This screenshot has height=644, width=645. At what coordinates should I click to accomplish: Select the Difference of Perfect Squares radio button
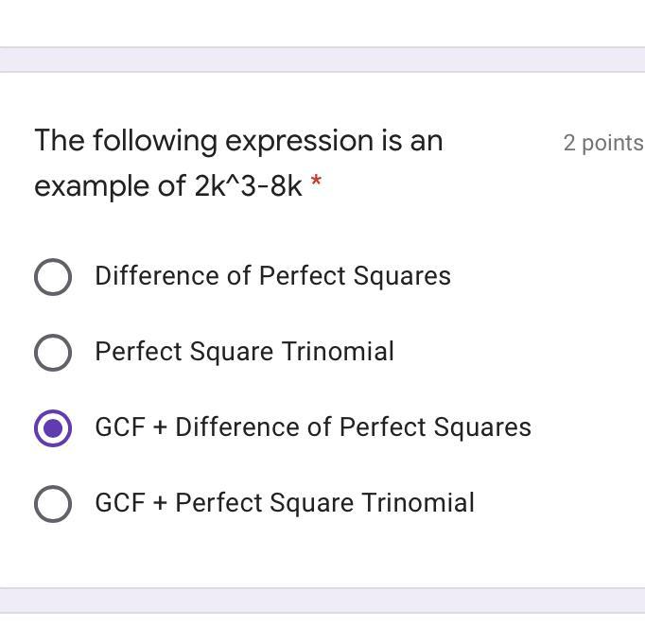53,276
